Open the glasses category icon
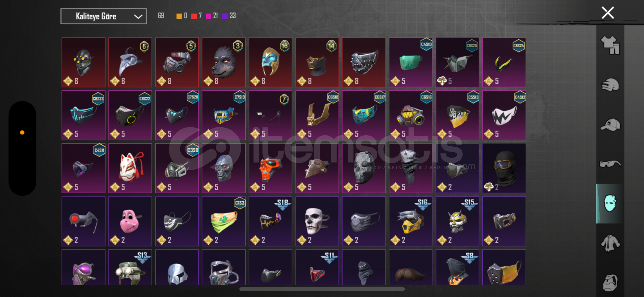The height and width of the screenshot is (297, 644). (x=610, y=164)
